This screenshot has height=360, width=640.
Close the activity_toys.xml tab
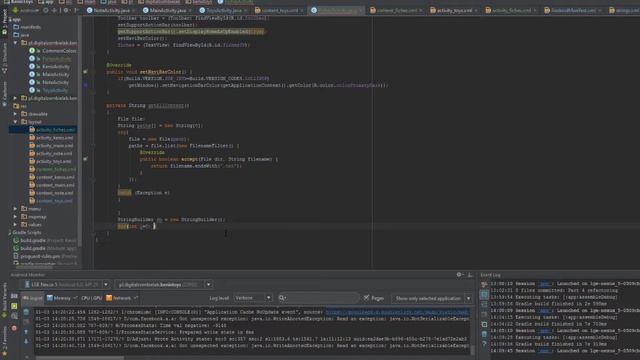click(476, 11)
